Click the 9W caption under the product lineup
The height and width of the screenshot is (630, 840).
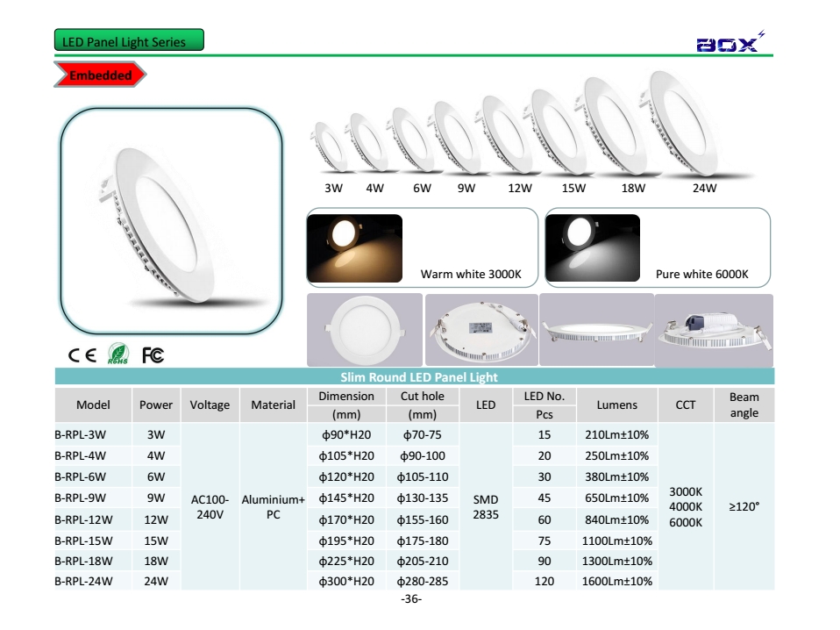pos(466,188)
